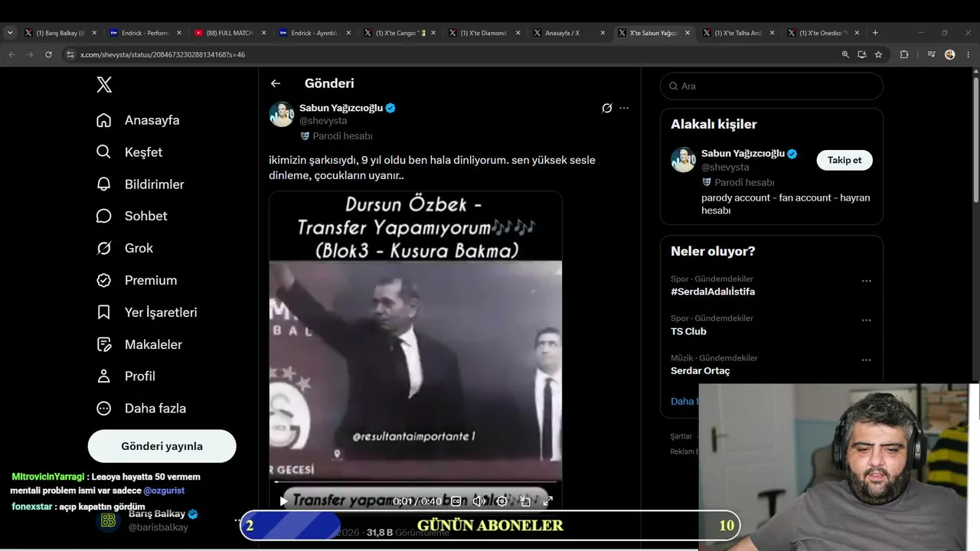Open the post's three-dot more menu

click(x=624, y=108)
